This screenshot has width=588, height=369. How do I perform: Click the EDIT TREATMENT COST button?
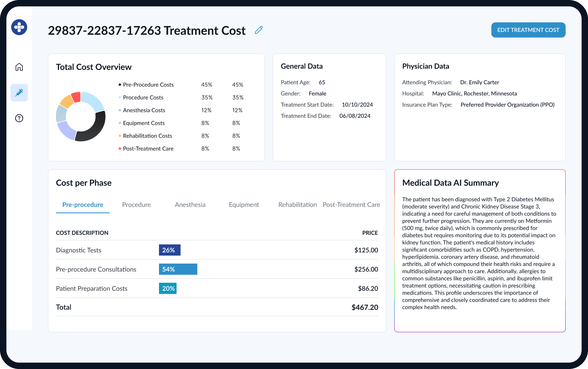(528, 30)
